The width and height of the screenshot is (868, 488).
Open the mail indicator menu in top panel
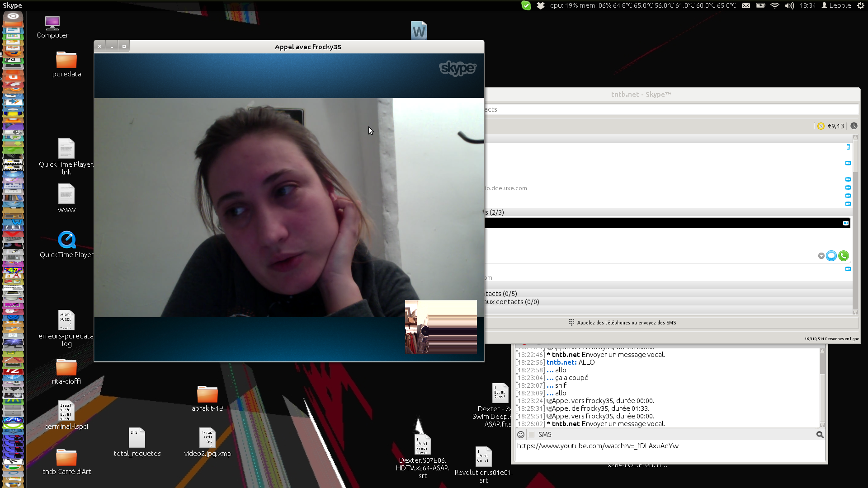point(746,5)
